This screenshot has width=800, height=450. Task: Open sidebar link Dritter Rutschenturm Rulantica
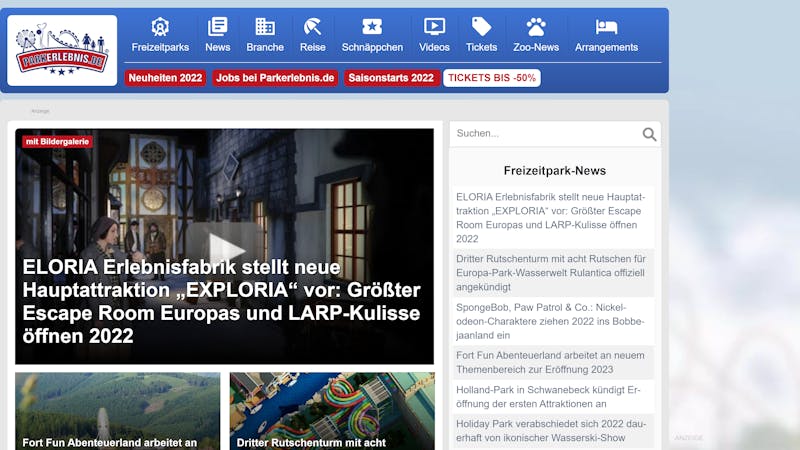point(553,273)
